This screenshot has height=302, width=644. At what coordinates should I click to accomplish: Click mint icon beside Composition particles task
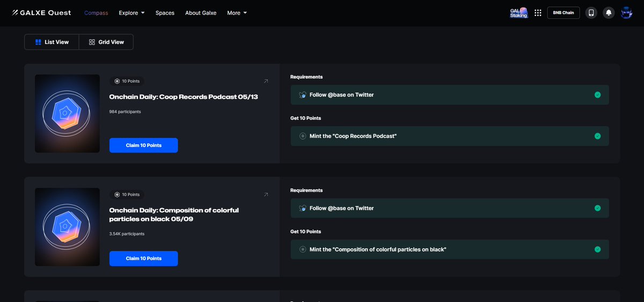[303, 249]
